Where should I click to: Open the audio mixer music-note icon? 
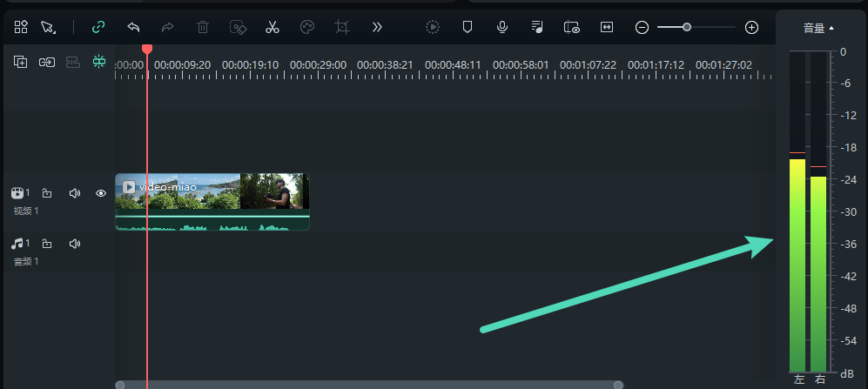[x=537, y=27]
